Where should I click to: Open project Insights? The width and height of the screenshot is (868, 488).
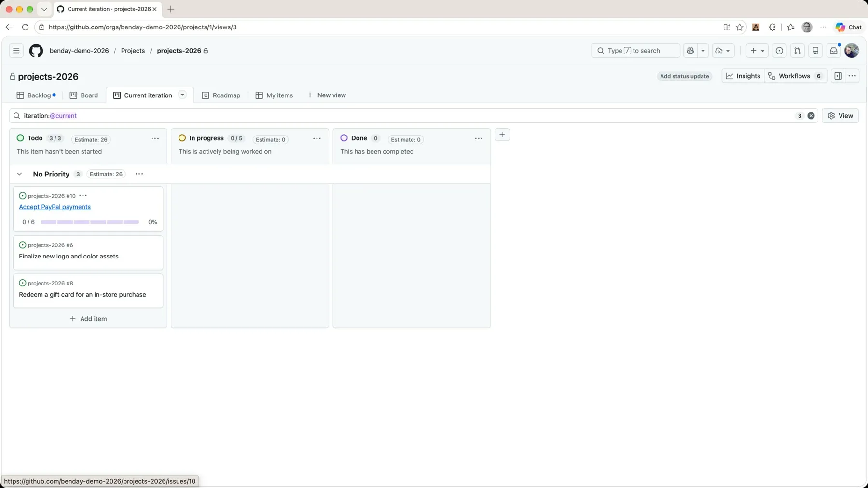click(743, 76)
